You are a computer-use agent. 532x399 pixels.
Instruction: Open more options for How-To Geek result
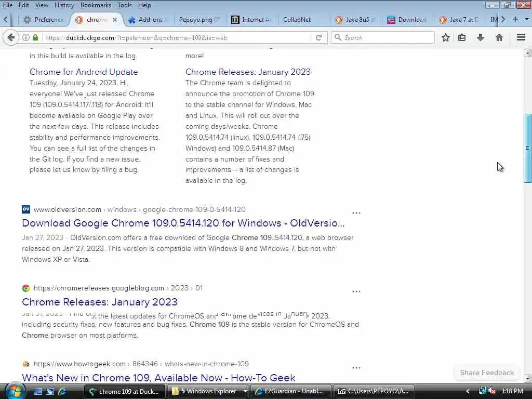point(356,368)
